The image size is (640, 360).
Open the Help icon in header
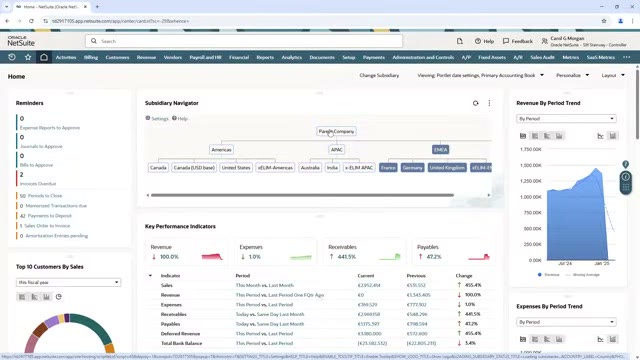(484, 41)
